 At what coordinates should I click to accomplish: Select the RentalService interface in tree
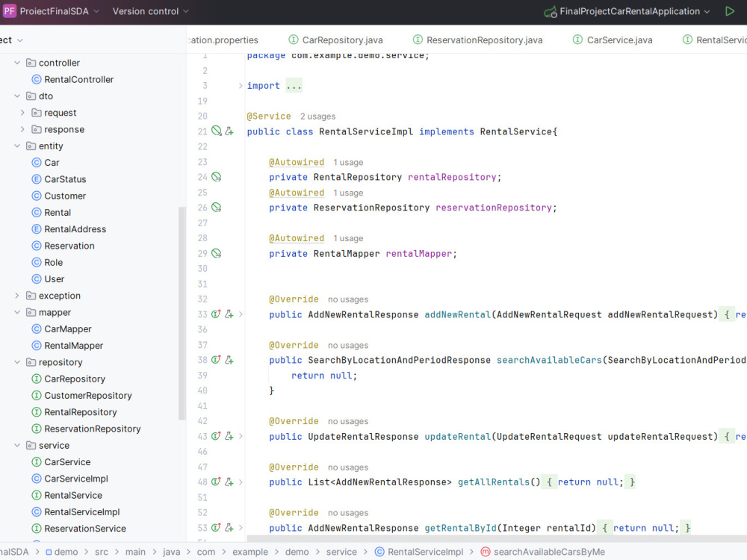click(67, 495)
